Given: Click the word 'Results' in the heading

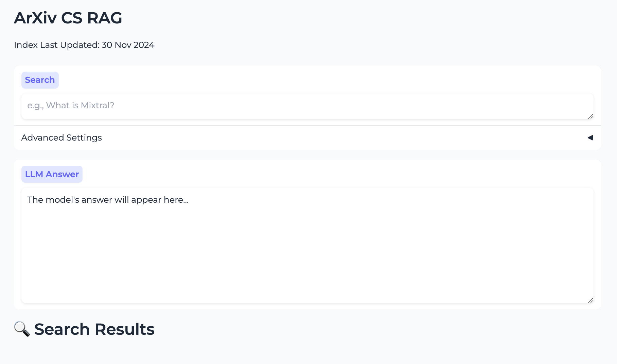Looking at the screenshot, I should pyautogui.click(x=125, y=329).
